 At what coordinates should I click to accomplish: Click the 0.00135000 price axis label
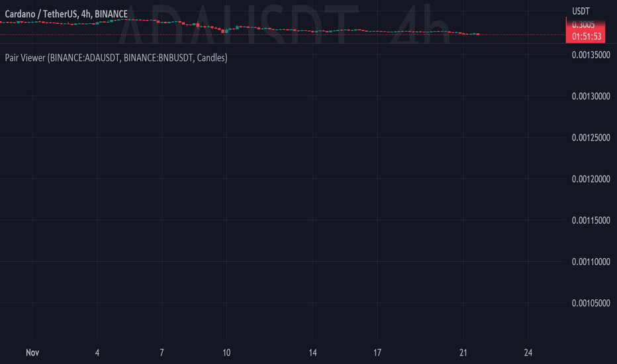coord(591,55)
